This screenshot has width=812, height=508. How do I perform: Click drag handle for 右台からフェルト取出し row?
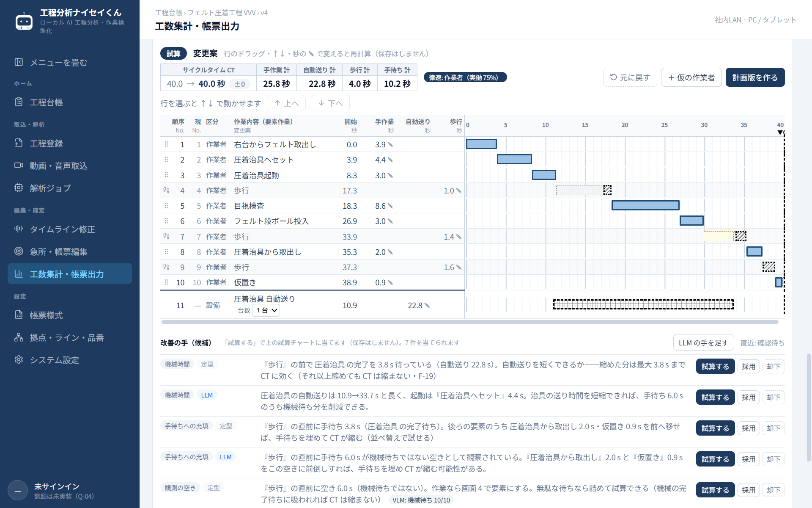166,144
